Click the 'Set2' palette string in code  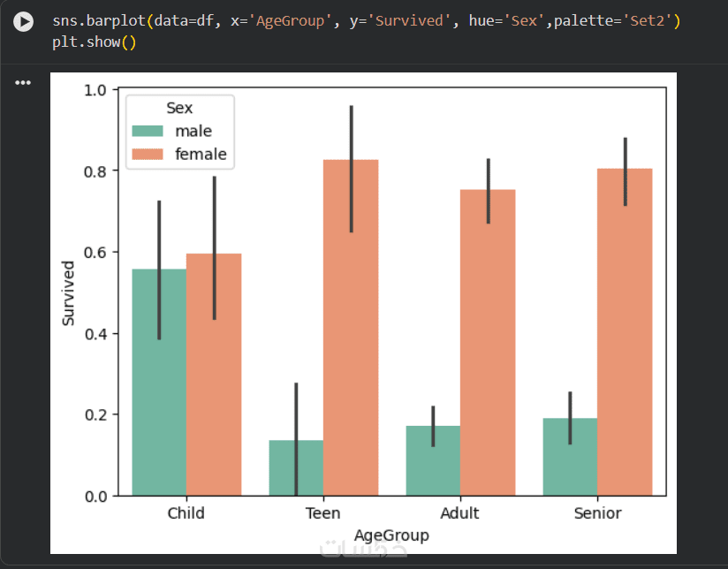pos(650,19)
